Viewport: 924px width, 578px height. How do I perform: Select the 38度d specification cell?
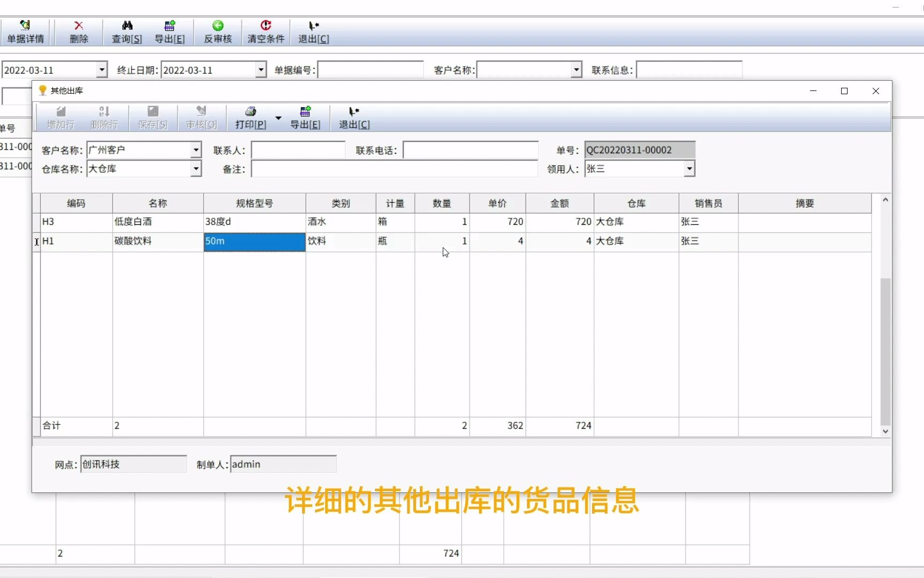(x=255, y=222)
